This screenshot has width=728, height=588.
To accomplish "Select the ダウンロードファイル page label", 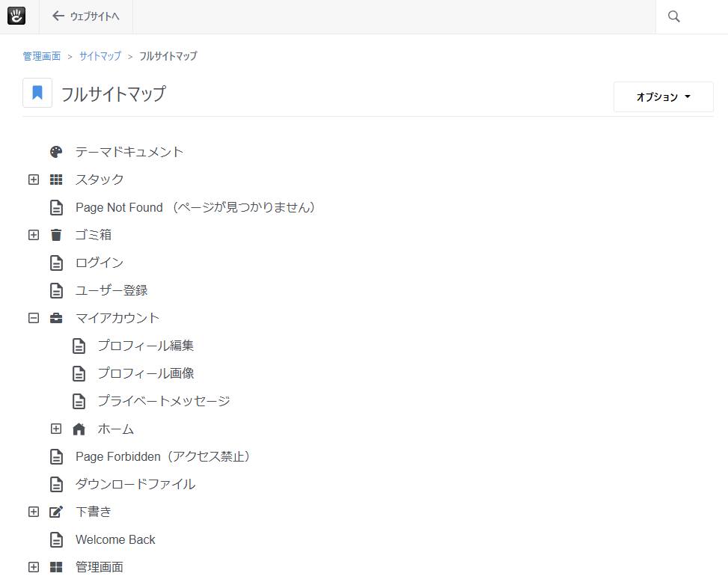I will [135, 485].
